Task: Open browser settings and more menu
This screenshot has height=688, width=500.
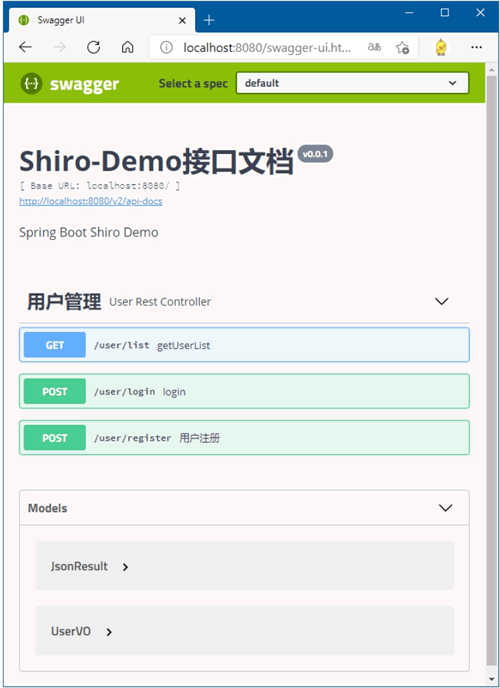Action: (476, 47)
